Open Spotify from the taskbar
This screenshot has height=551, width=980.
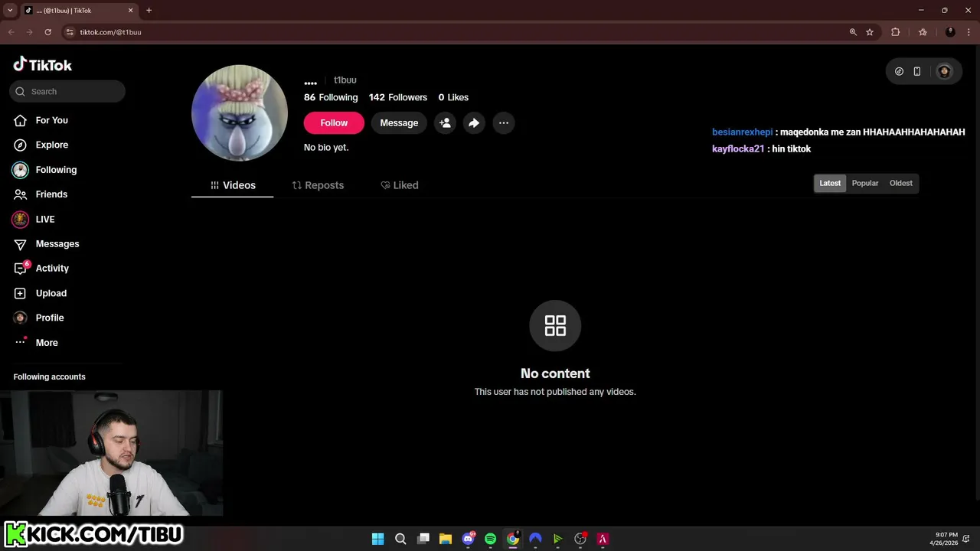click(x=490, y=539)
